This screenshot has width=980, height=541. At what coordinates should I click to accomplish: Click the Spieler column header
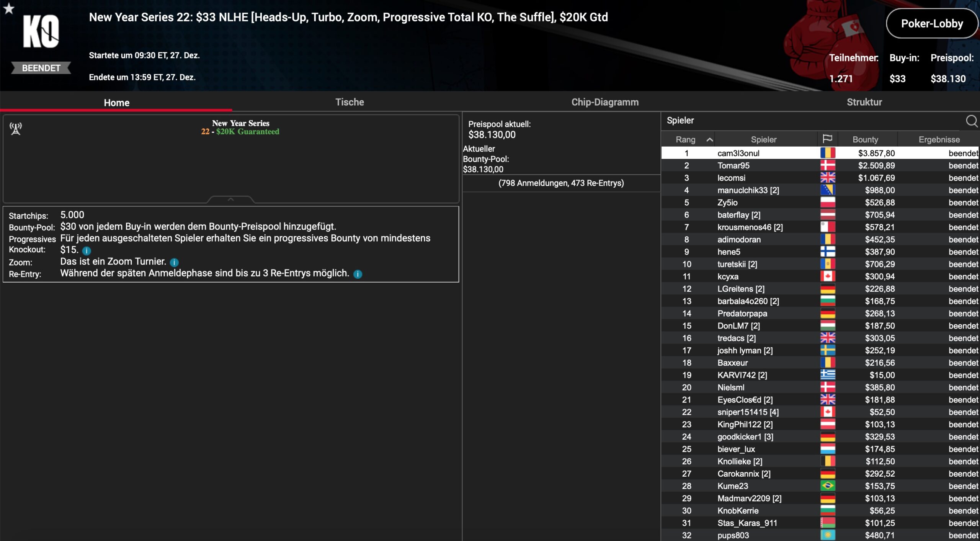(763, 140)
